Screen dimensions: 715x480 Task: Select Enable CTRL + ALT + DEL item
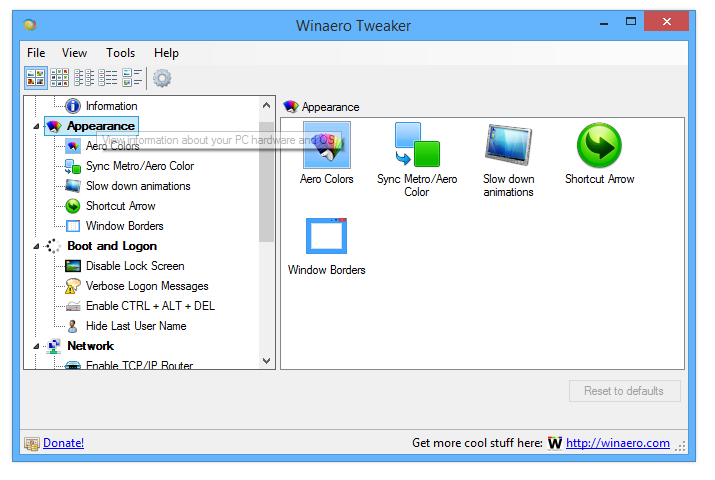click(x=150, y=306)
